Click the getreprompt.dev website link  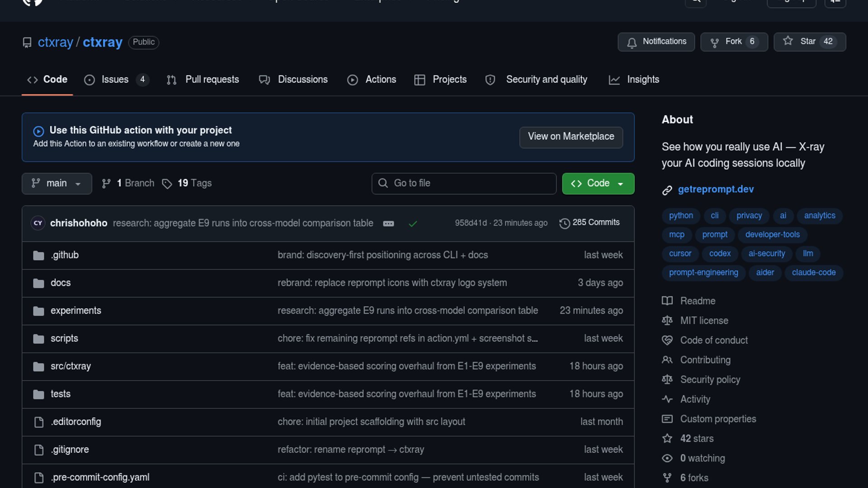pos(715,189)
